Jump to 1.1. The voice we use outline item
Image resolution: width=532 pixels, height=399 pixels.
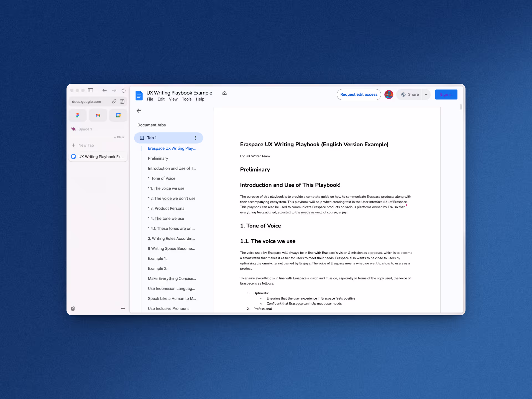pyautogui.click(x=166, y=188)
